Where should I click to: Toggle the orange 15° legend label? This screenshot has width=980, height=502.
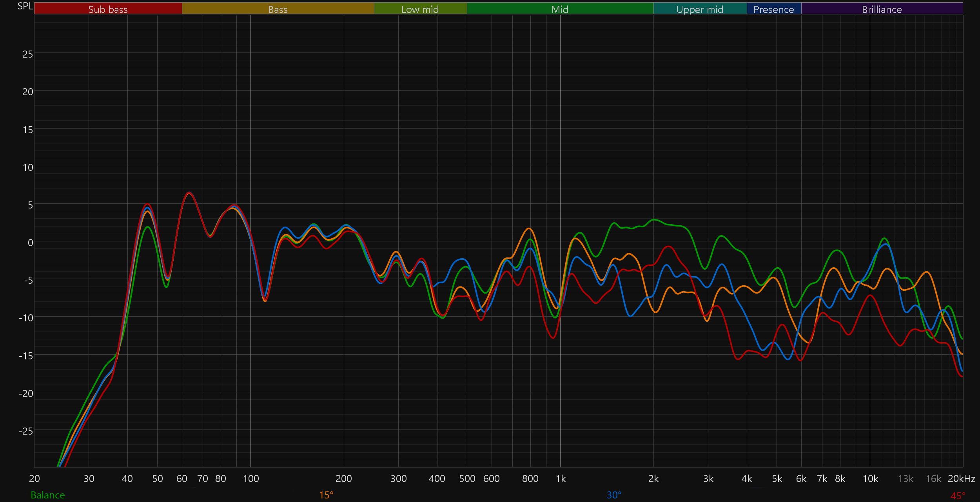pyautogui.click(x=326, y=495)
